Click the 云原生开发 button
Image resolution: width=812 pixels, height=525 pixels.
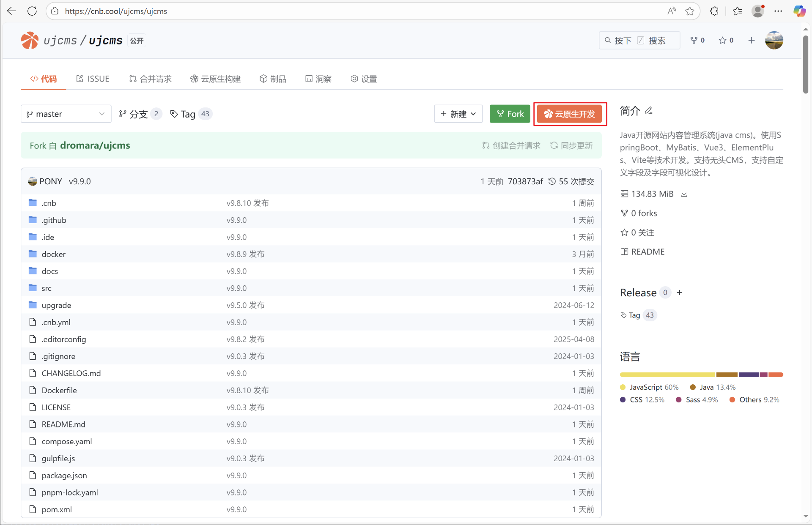pyautogui.click(x=569, y=114)
